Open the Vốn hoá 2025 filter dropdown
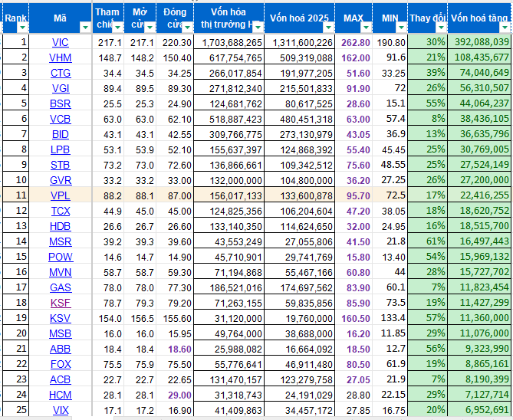The height and width of the screenshot is (420, 513). [x=328, y=28]
